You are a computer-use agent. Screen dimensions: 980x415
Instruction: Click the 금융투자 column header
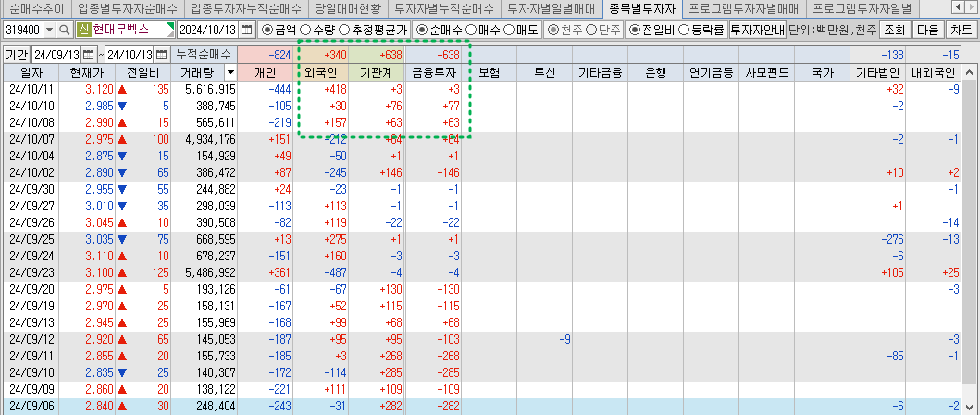click(433, 72)
